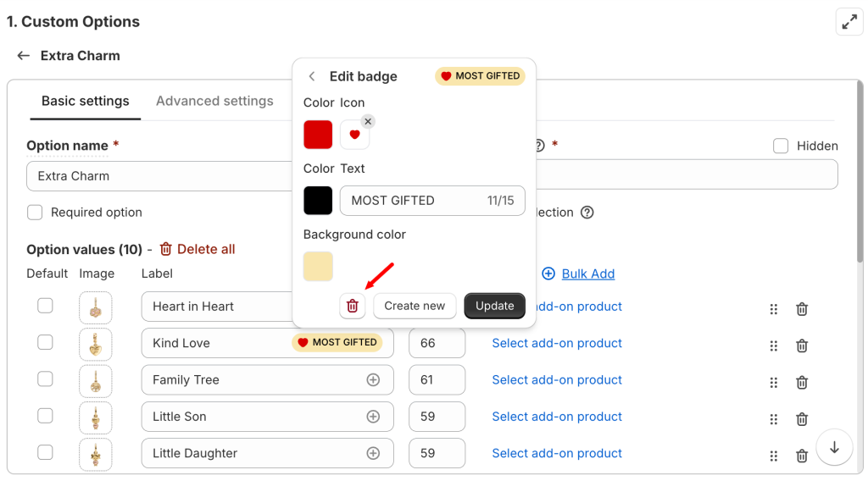Image resolution: width=868 pixels, height=481 pixels.
Task: Click the scroll down arrow button
Action: pos(834,447)
